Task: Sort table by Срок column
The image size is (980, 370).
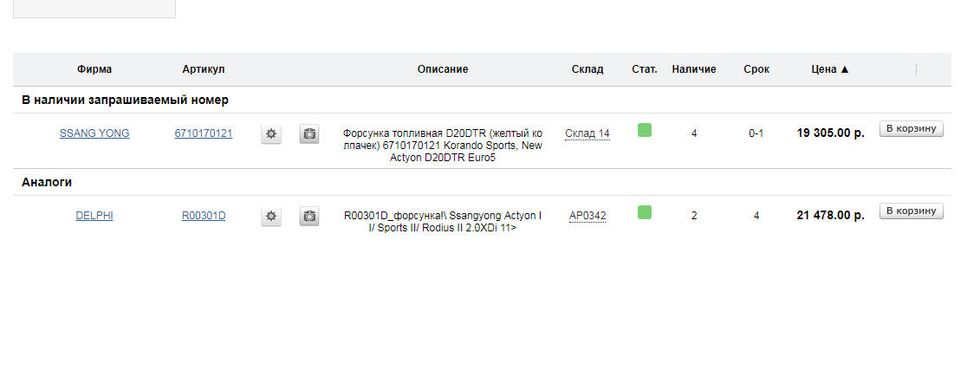Action: click(x=756, y=69)
